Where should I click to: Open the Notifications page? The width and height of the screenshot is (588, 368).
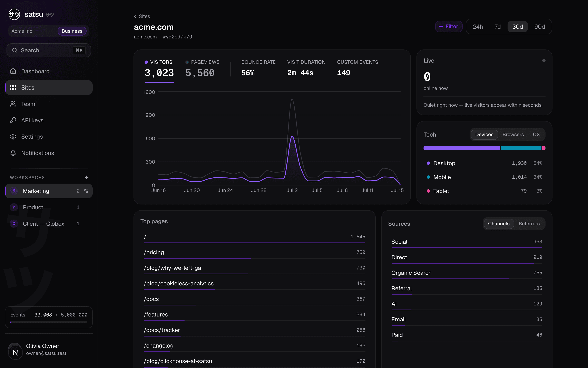[x=49, y=153]
